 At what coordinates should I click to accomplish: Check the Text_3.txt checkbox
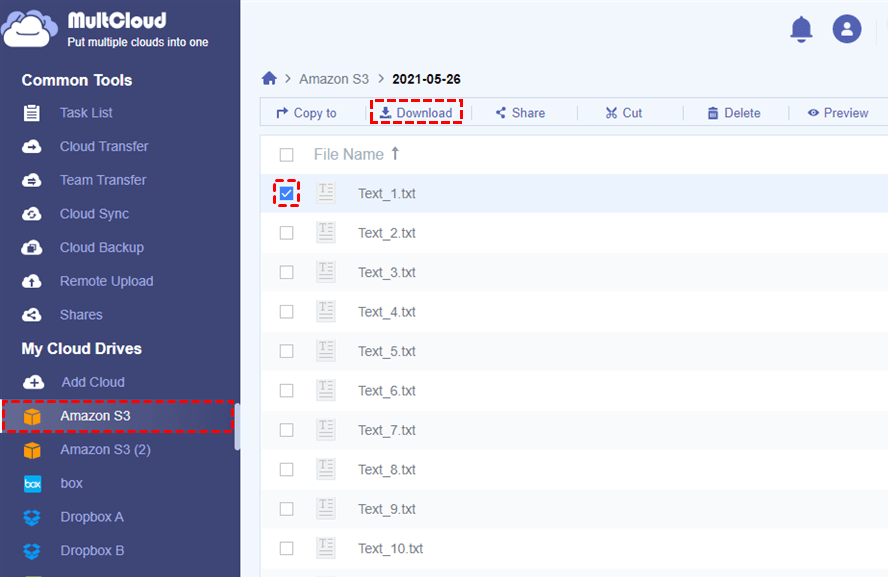point(287,272)
